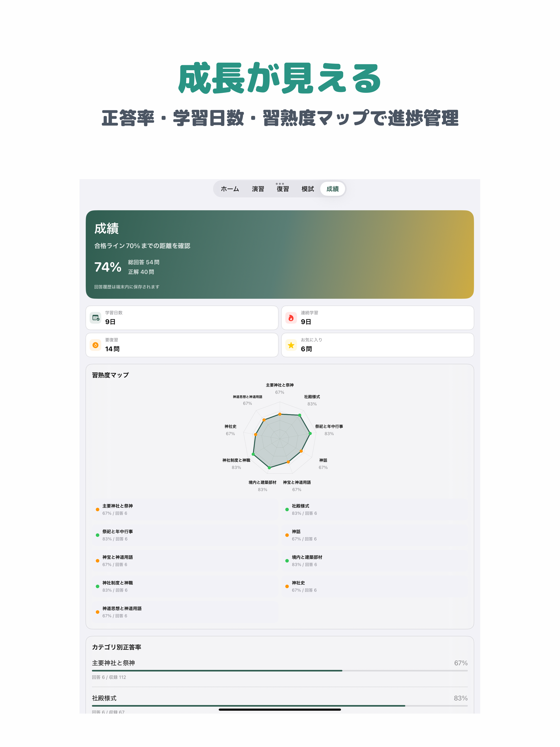
Task: Click the radar chart label 神社史
Action: tap(230, 426)
